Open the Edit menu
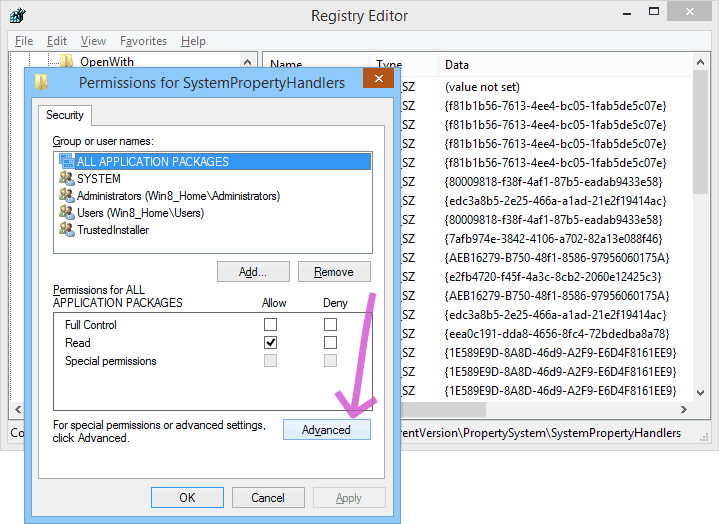Viewport: 719px width, 524px height. pos(57,41)
